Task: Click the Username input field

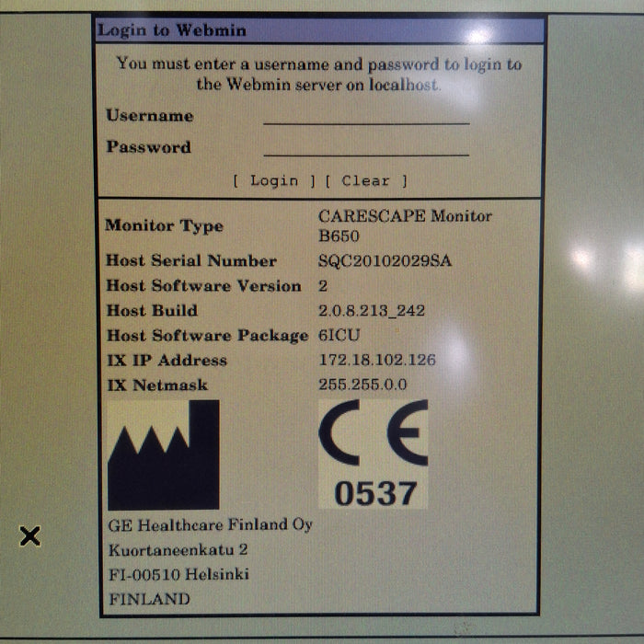Action: click(366, 116)
